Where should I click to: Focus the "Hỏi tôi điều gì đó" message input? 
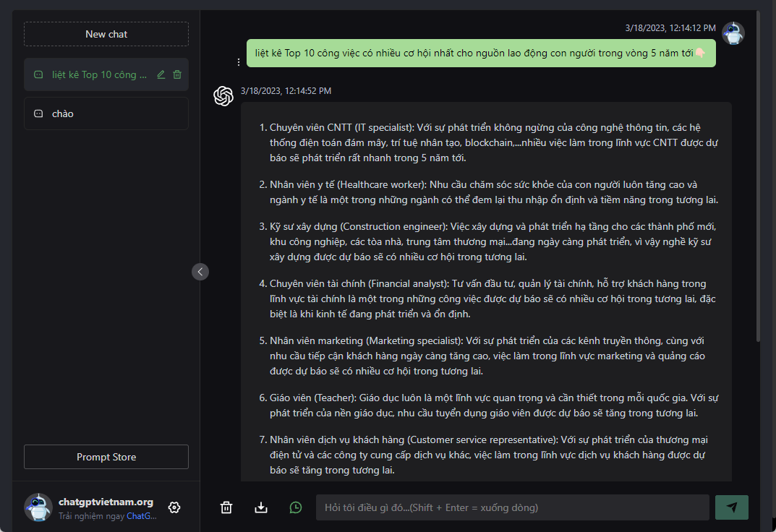click(x=512, y=507)
